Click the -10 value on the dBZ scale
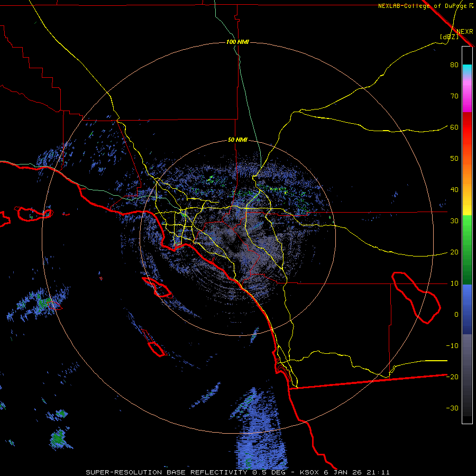This screenshot has width=476, height=476. click(x=452, y=346)
